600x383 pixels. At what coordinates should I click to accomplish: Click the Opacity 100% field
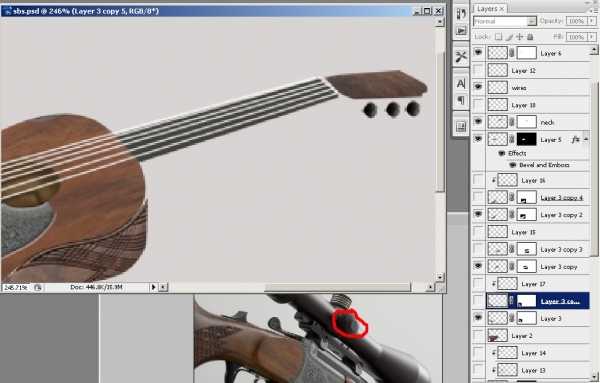pos(576,21)
